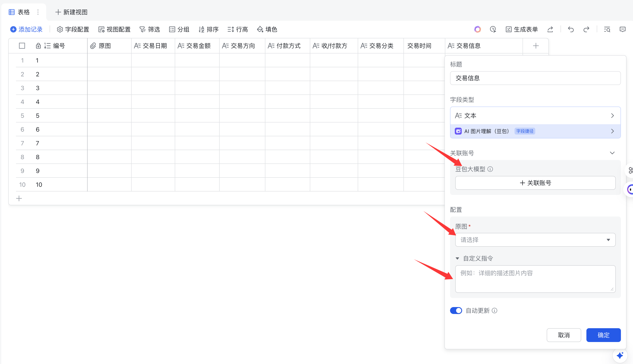Collapse the 关联账号 section chevron
Image resolution: width=633 pixels, height=364 pixels.
click(612, 153)
